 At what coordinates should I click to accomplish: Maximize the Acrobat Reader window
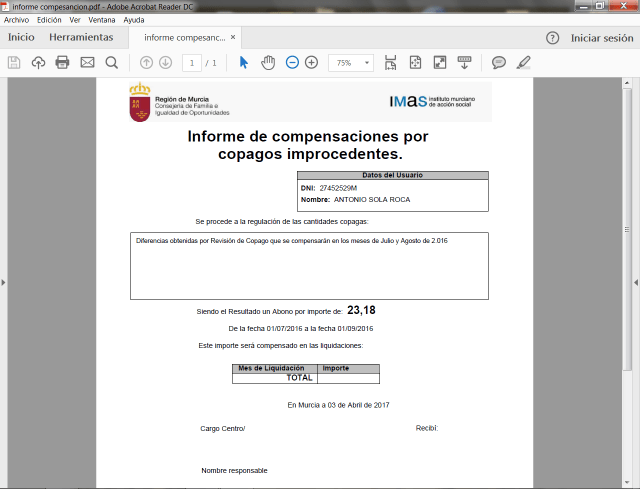600,6
